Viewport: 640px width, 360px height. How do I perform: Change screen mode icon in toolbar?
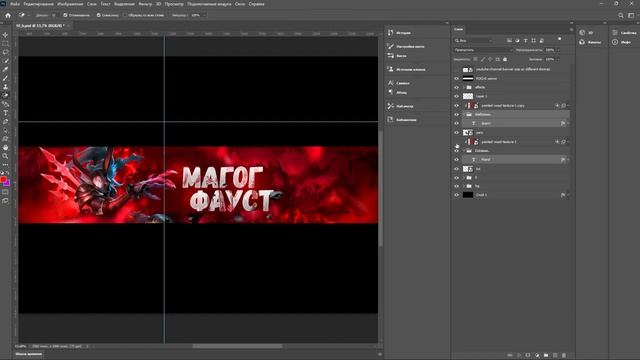(x=5, y=201)
